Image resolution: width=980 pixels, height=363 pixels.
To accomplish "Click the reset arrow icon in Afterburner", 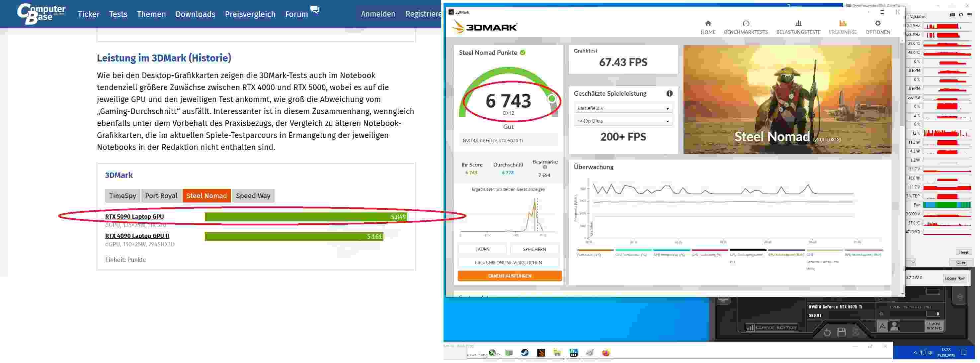I will coord(827,332).
